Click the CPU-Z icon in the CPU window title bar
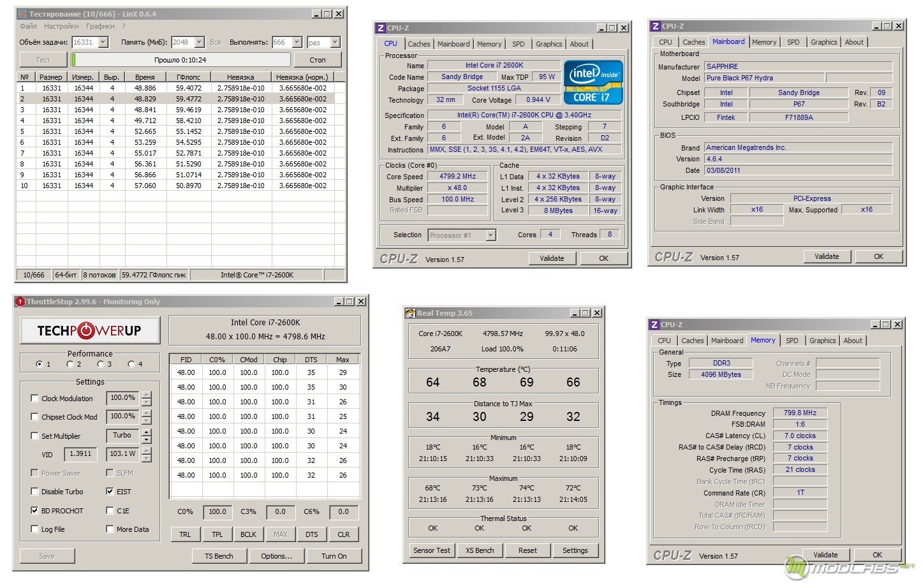923x588 pixels. click(x=380, y=28)
